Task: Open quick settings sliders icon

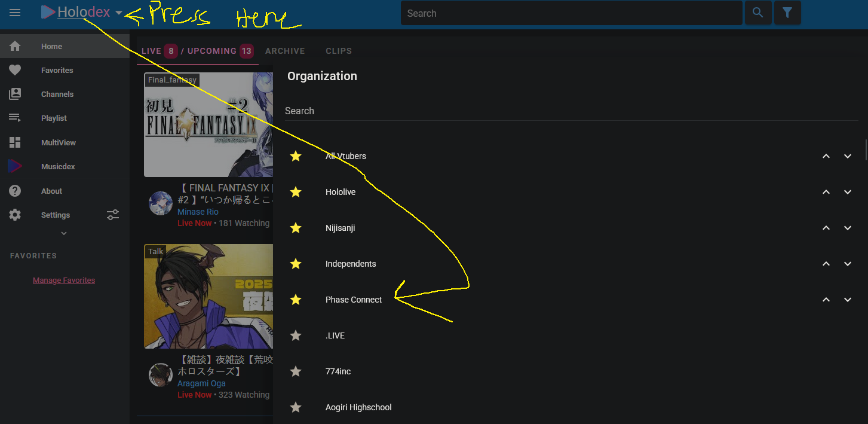Action: [113, 215]
